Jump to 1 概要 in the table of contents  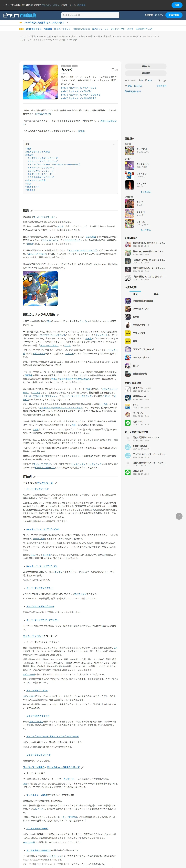tap(28, 149)
